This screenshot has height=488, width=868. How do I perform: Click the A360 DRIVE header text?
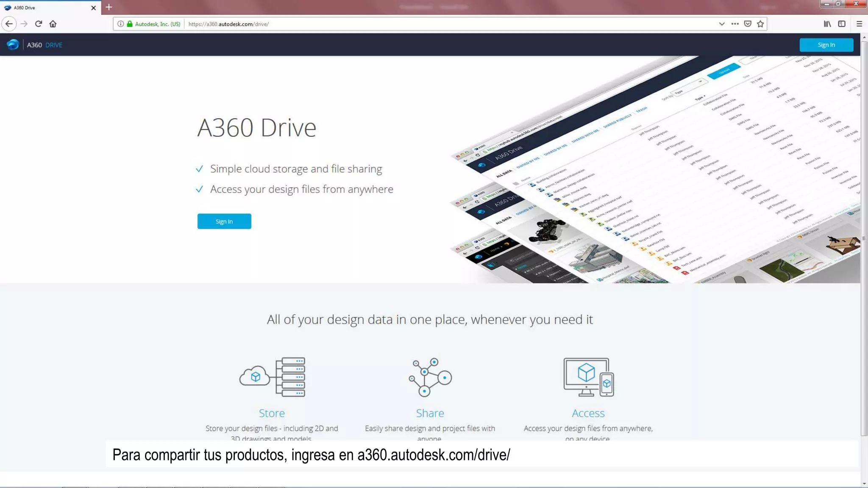45,45
